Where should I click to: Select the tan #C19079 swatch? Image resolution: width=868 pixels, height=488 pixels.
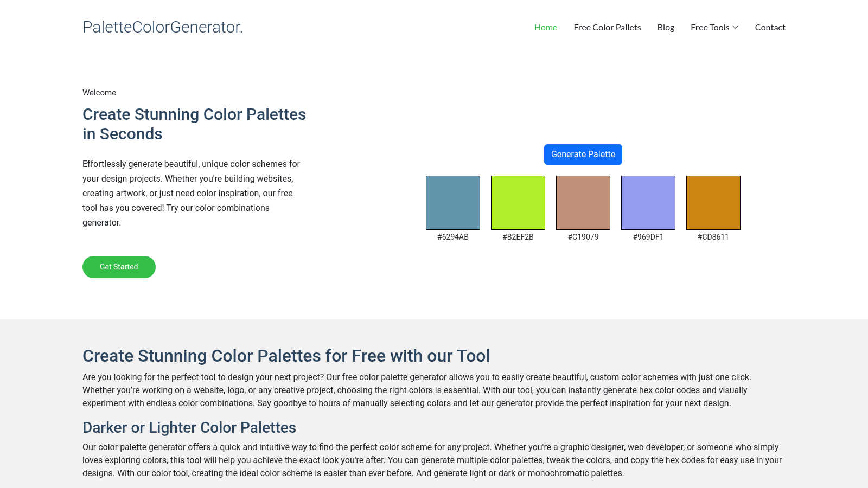(583, 203)
